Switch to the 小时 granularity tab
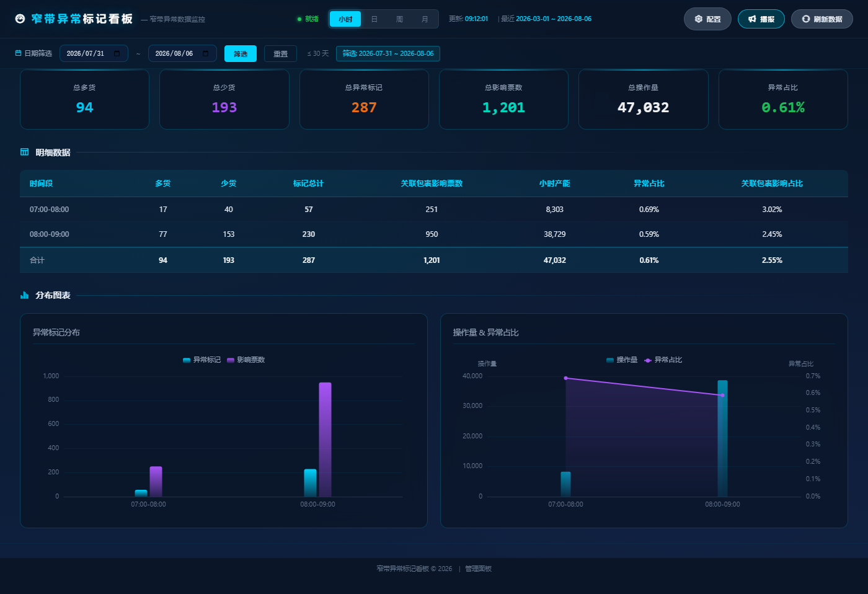The height and width of the screenshot is (594, 868). tap(345, 19)
